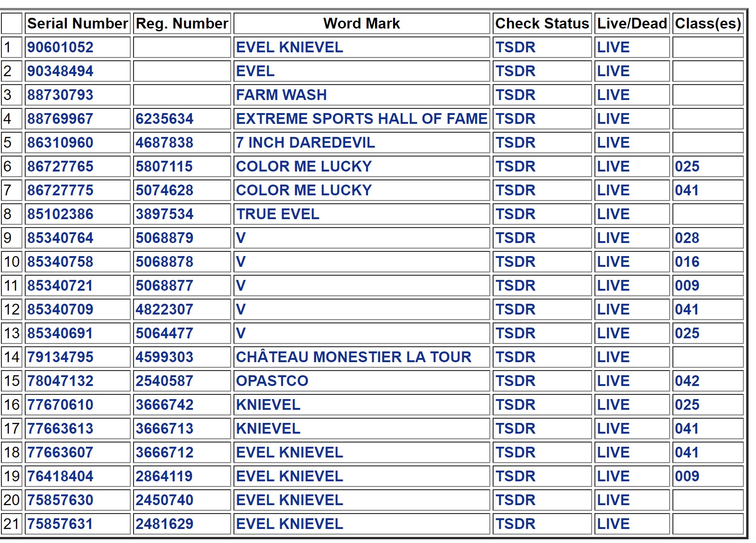Click registration number 2864119
The image size is (756, 543).
pos(164,476)
